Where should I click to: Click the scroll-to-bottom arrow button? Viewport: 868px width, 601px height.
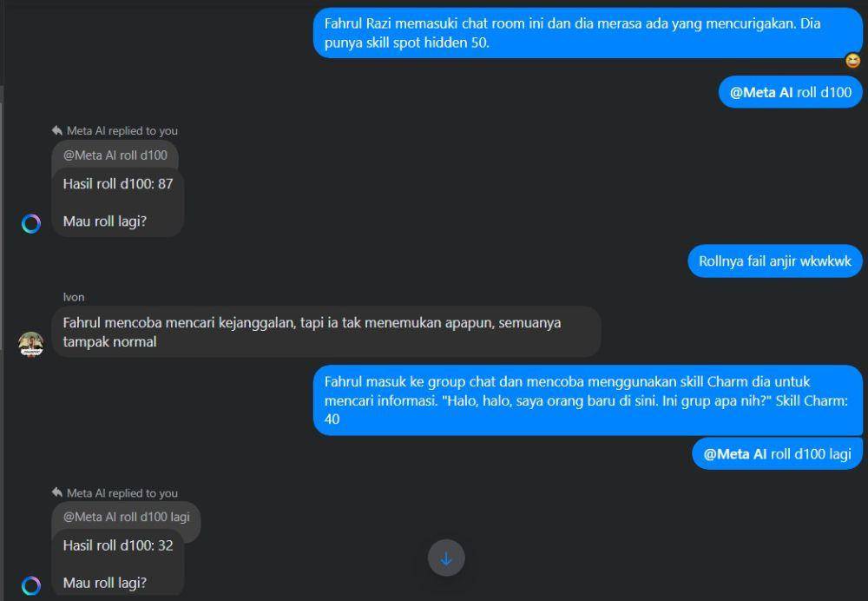pyautogui.click(x=446, y=558)
